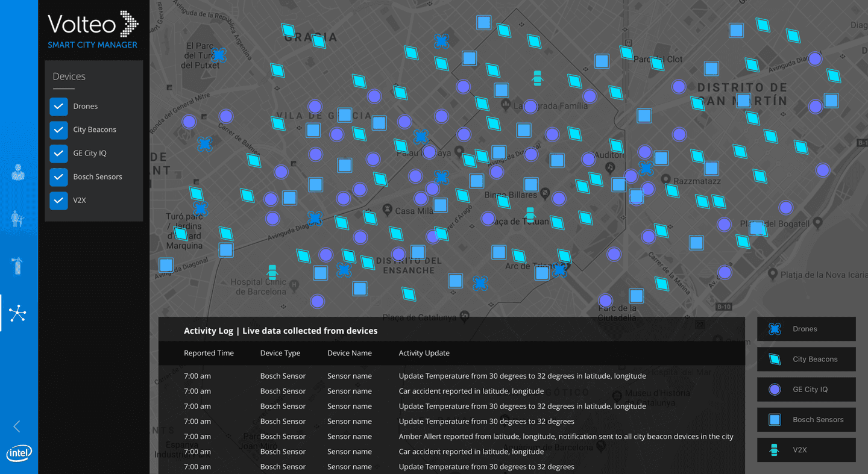Click the Hospital Clínic map pin
The height and width of the screenshot is (474, 868).
pos(294,285)
